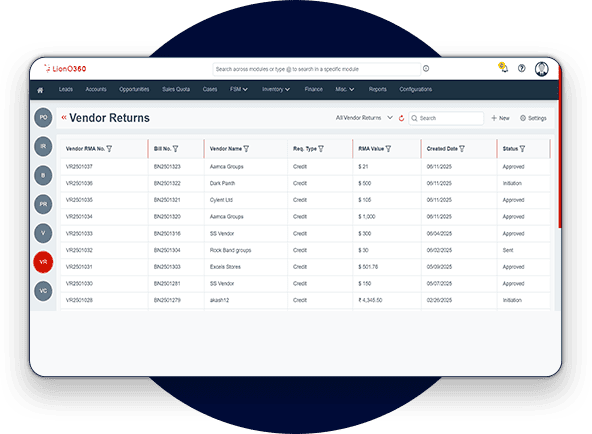Viewport: 592px width, 434px height.
Task: Click vendor name Excels Stores
Action: pos(225,267)
